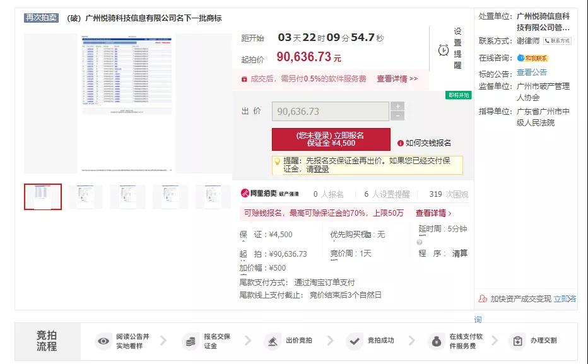Image resolution: width=588 pixels, height=364 pixels.
Task: Click the info icon beside 如何交钱报名
Action: [400, 143]
